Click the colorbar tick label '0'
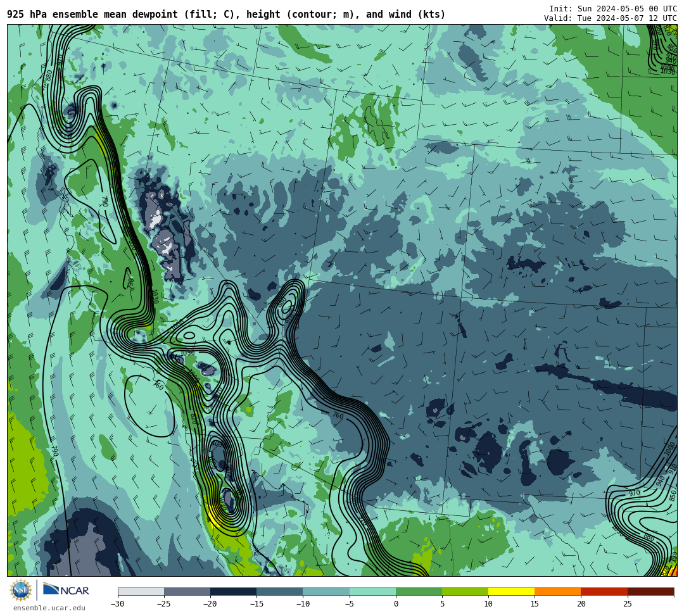684x616 pixels. click(396, 604)
